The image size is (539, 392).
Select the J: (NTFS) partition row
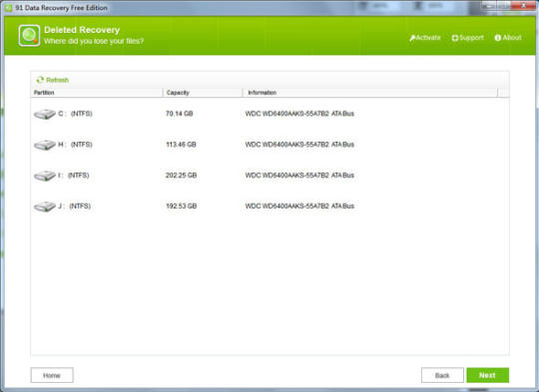[269, 206]
